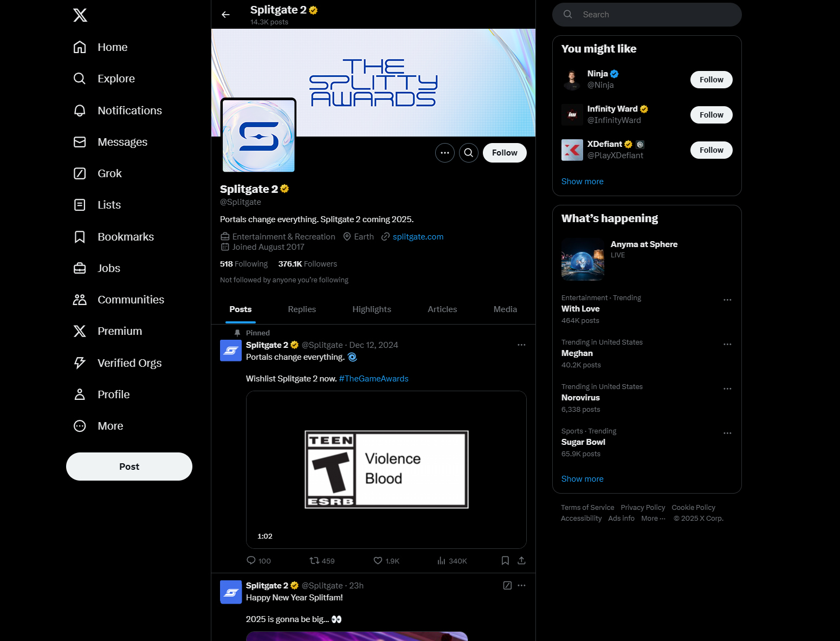840x641 pixels.
Task: Open Meghan trend options ellipsis
Action: [x=727, y=344]
